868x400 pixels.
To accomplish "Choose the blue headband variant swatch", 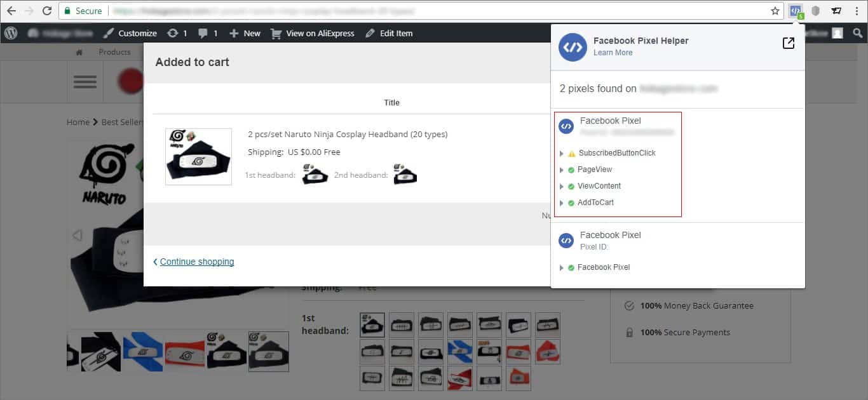I will point(460,352).
